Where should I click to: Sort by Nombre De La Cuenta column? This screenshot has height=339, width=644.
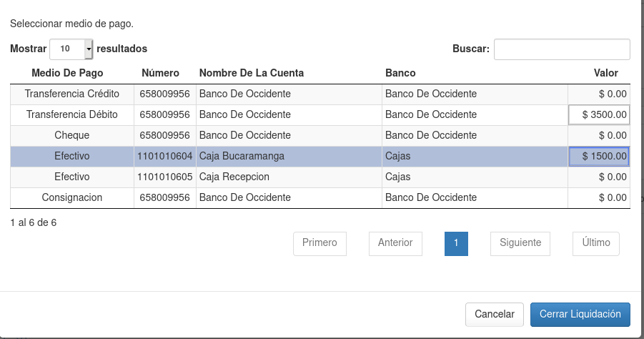[x=251, y=73]
